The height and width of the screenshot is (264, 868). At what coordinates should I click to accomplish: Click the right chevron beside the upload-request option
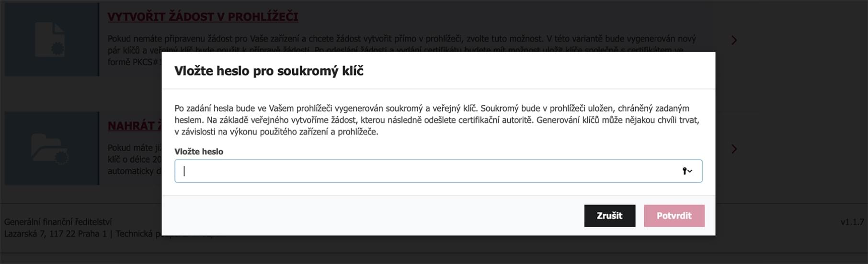[x=734, y=149]
